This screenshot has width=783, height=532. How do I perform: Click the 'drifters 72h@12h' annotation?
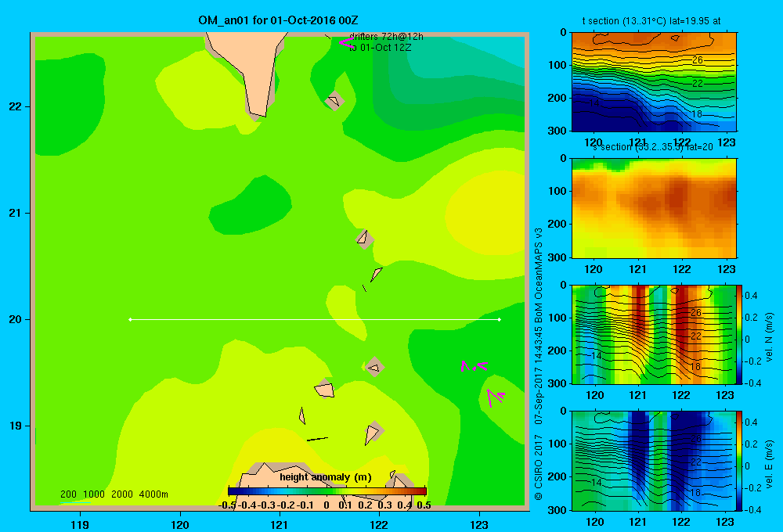click(386, 37)
